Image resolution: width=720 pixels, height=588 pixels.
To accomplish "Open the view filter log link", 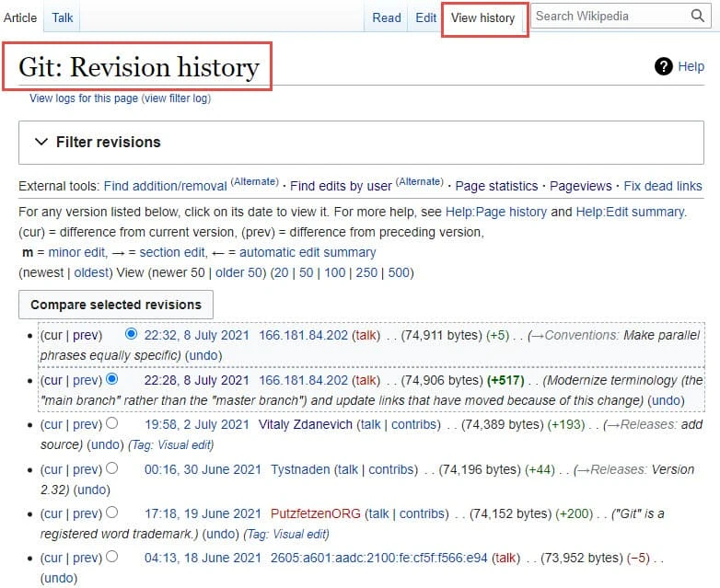I will [x=176, y=98].
